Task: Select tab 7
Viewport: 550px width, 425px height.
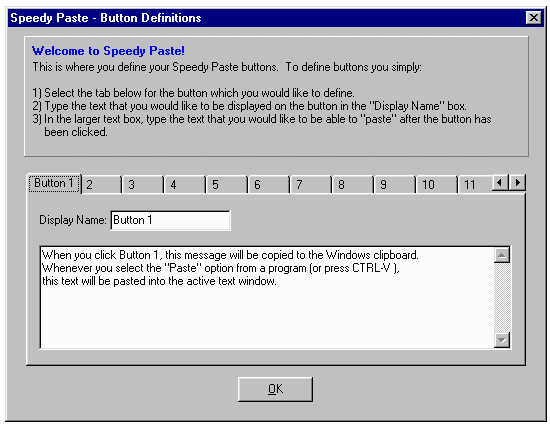Action: click(x=312, y=185)
